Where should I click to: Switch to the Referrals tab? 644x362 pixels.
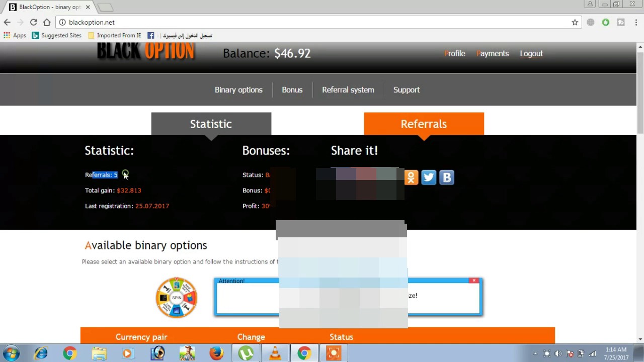(424, 124)
